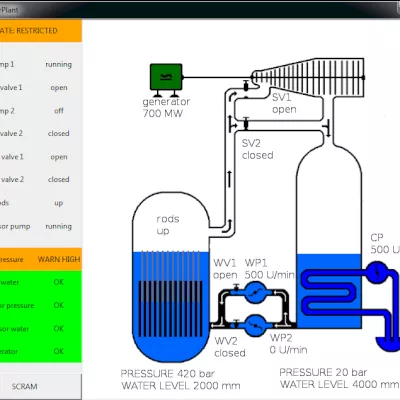Click the WP2 water pump icon
The width and height of the screenshot is (400, 400).
click(255, 325)
